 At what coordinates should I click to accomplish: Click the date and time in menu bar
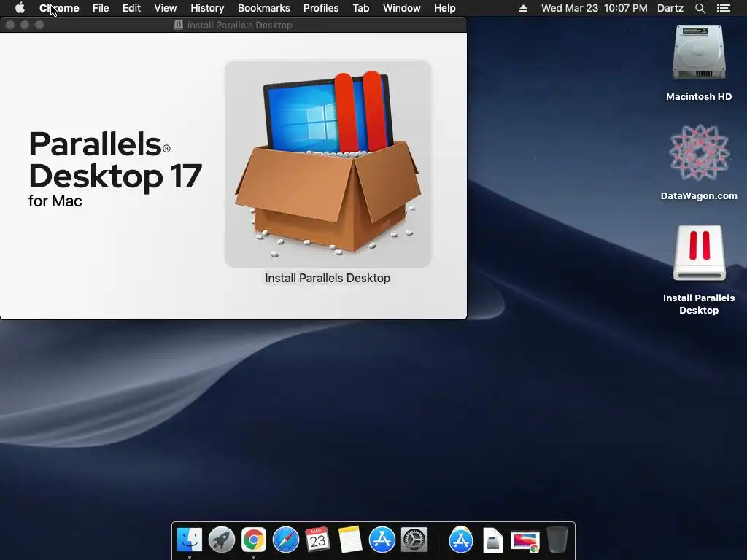(594, 8)
